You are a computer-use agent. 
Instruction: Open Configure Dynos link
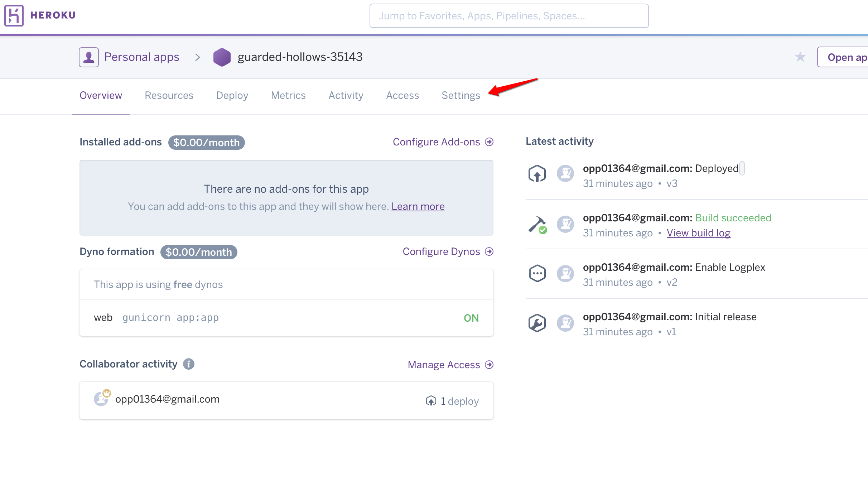click(x=448, y=251)
